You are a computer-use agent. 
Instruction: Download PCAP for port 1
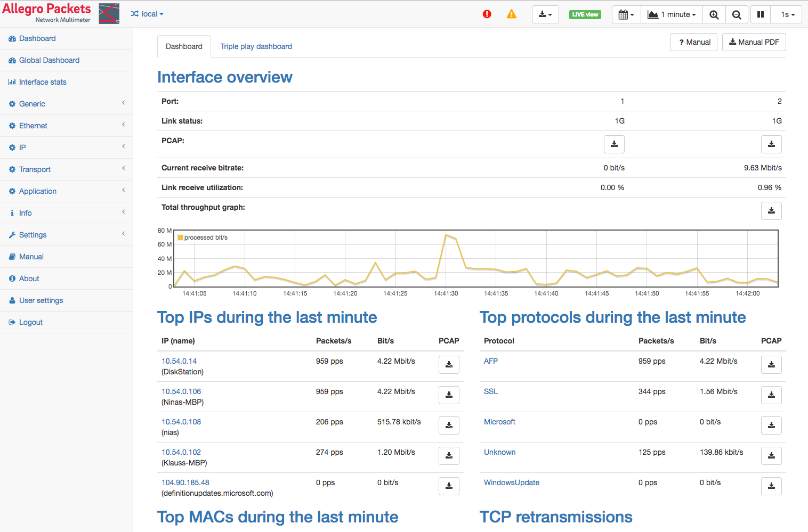(614, 144)
